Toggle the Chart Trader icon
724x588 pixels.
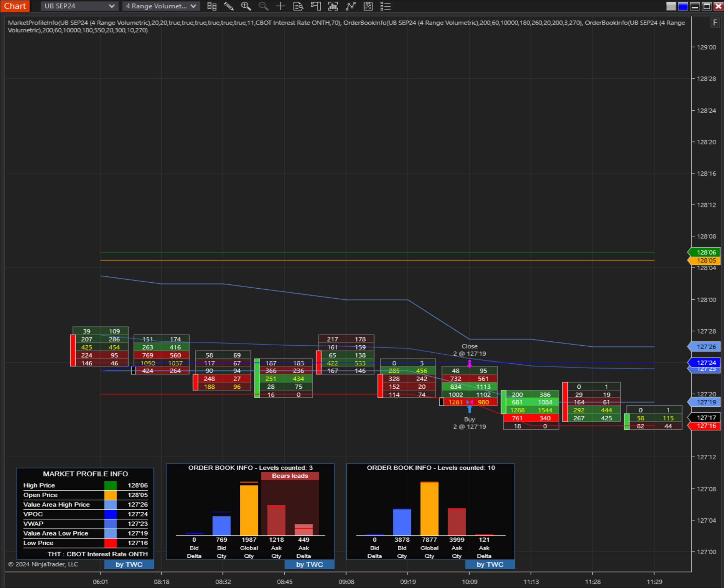pyautogui.click(x=315, y=6)
